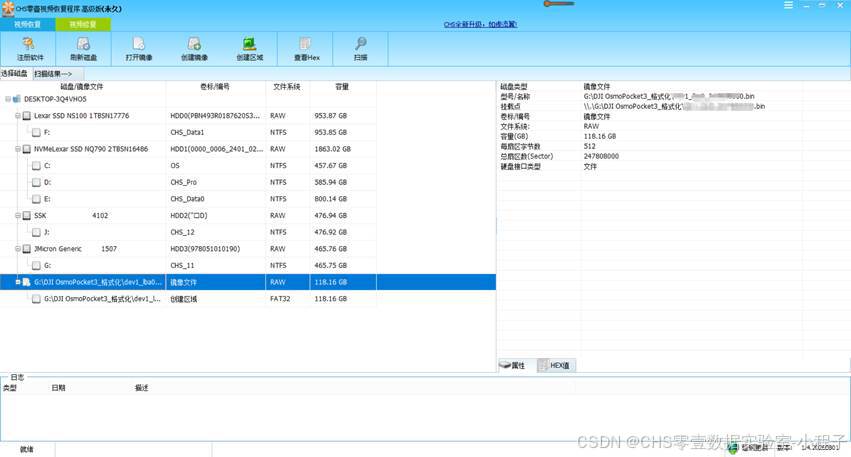This screenshot has height=457, width=851.
Task: Tick the checkbox for drive G:
Action: click(x=36, y=265)
